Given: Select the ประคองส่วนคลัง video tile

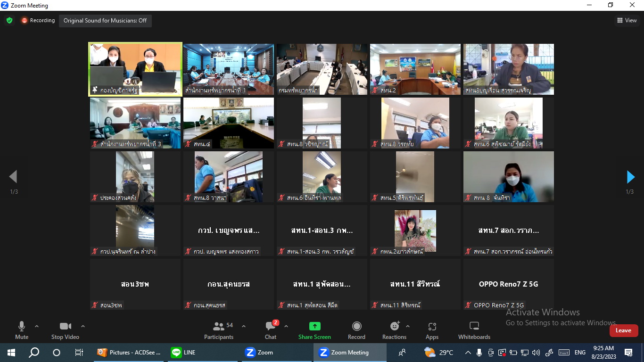Looking at the screenshot, I should pyautogui.click(x=135, y=177).
